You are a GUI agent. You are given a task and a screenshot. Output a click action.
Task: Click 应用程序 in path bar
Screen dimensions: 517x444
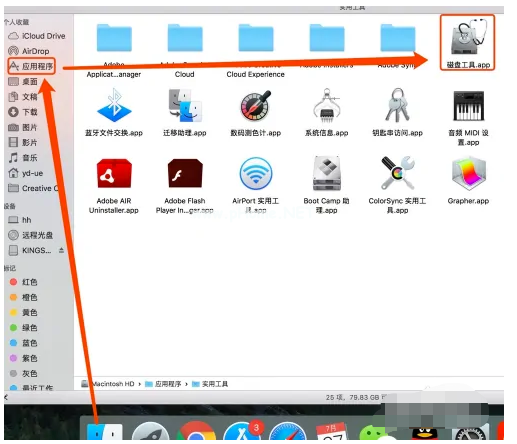coord(163,384)
